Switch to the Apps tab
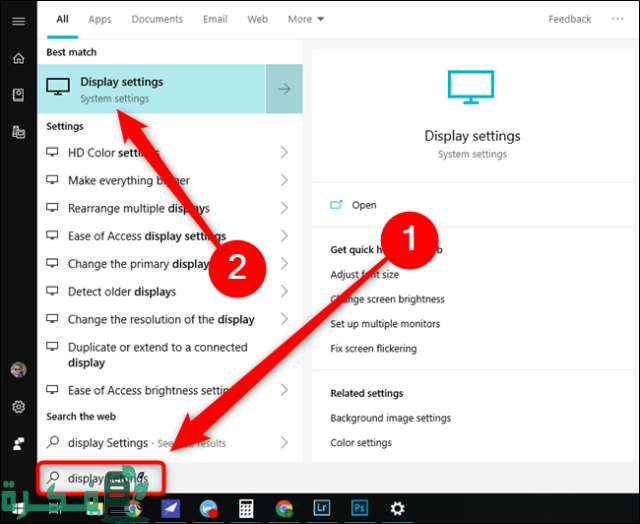The width and height of the screenshot is (640, 524). tap(100, 19)
